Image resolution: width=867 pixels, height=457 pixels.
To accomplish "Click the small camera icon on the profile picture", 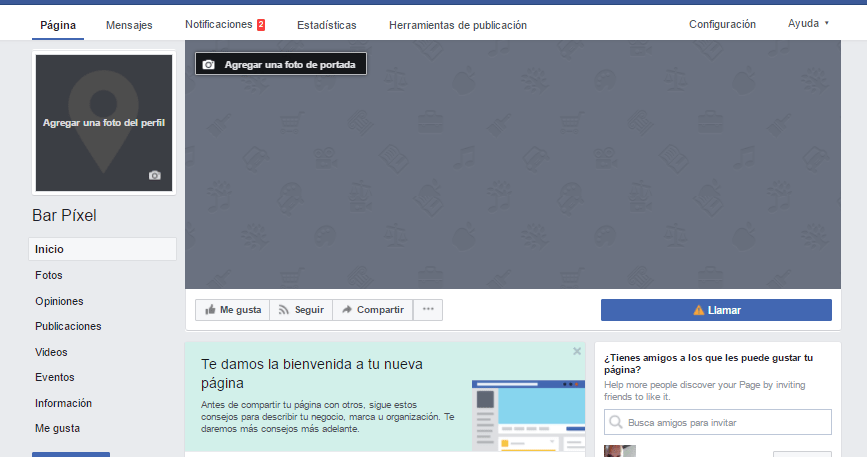I will pos(155,175).
